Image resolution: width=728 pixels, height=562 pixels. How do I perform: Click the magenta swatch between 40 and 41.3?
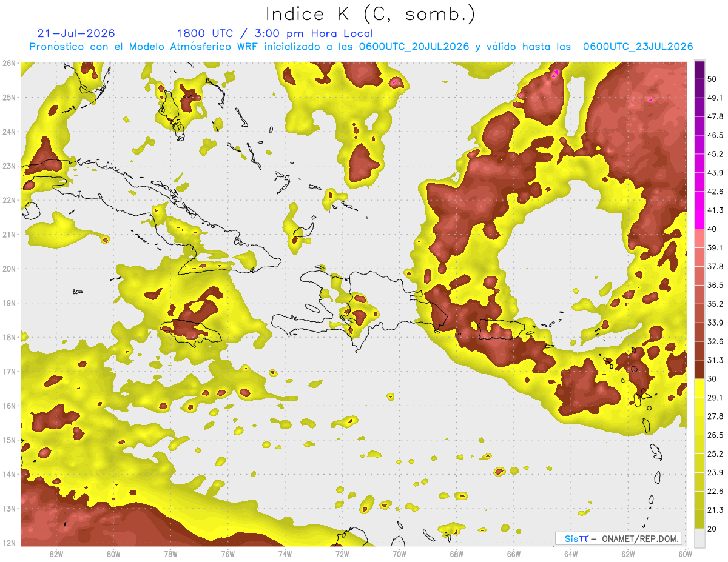(699, 219)
